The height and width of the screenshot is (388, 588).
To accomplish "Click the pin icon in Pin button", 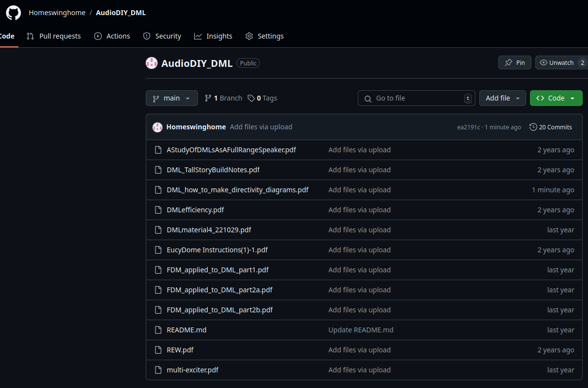I will click(509, 62).
